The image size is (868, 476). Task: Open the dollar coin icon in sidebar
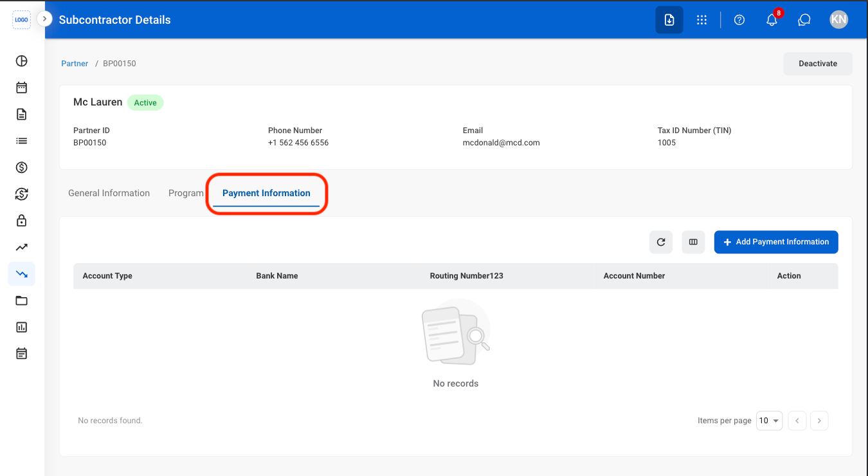point(22,168)
